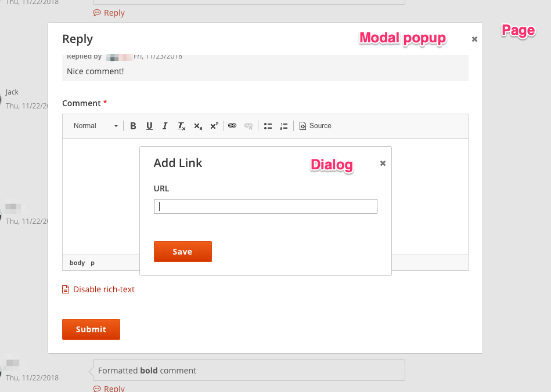The width and height of the screenshot is (551, 392).
Task: Toggle italic formatting
Action: coord(164,126)
